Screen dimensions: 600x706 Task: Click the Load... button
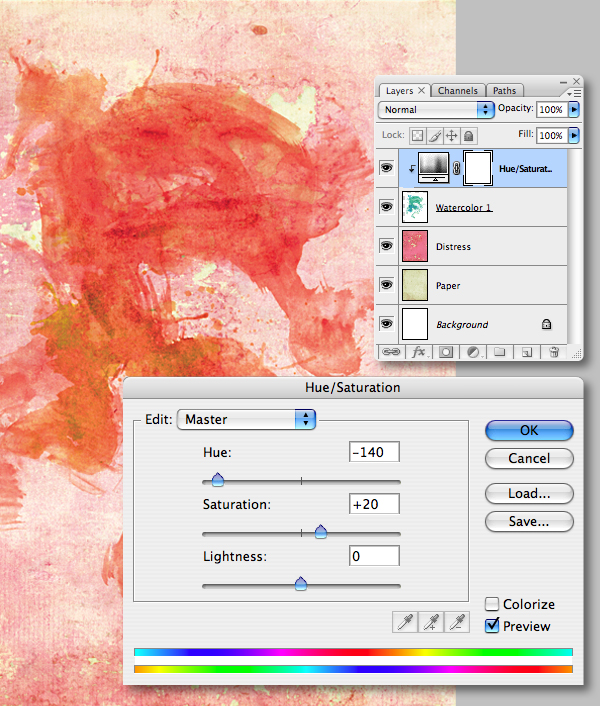529,493
